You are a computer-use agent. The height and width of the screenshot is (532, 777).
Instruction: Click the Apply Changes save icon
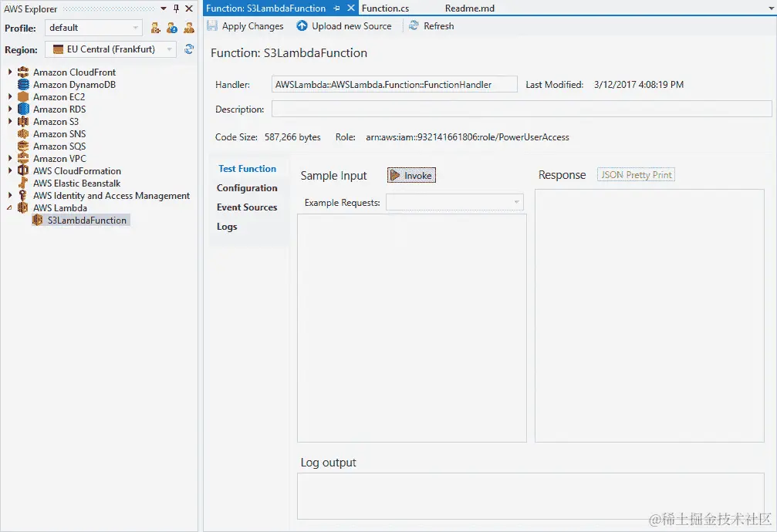tap(212, 25)
